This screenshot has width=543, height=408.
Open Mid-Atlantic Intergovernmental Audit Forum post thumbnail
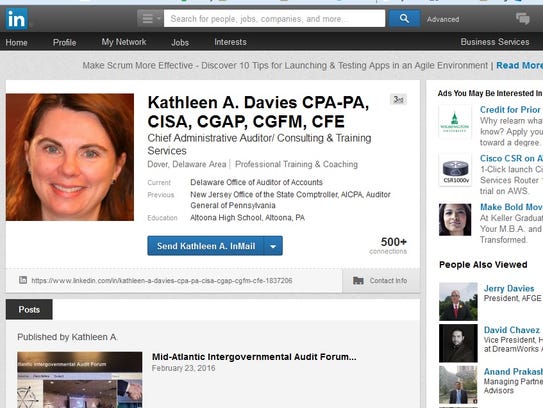80,380
